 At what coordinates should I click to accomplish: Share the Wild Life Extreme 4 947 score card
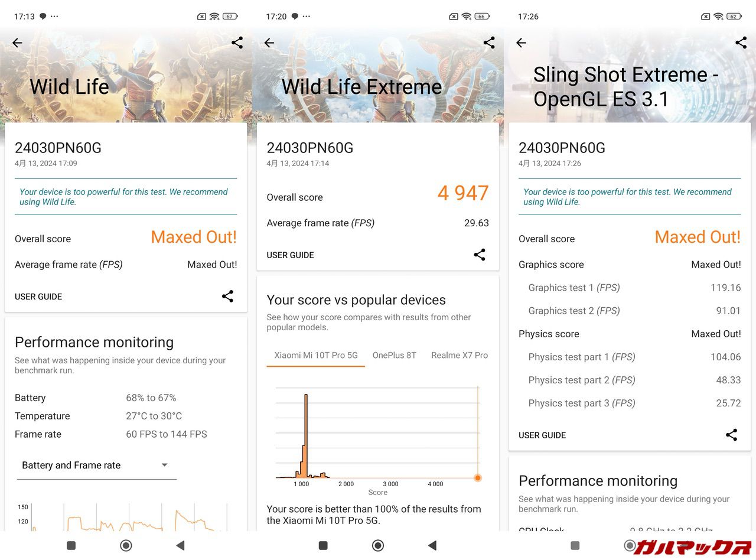pyautogui.click(x=480, y=255)
